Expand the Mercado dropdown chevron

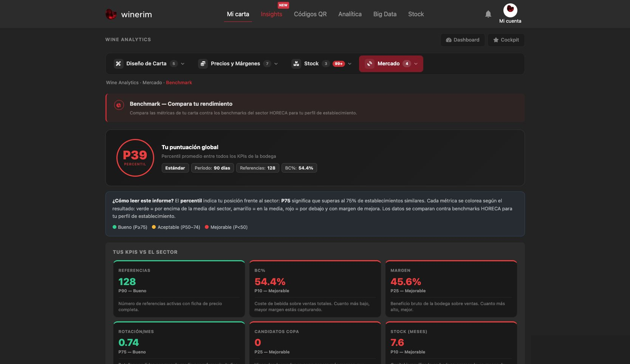(x=416, y=64)
